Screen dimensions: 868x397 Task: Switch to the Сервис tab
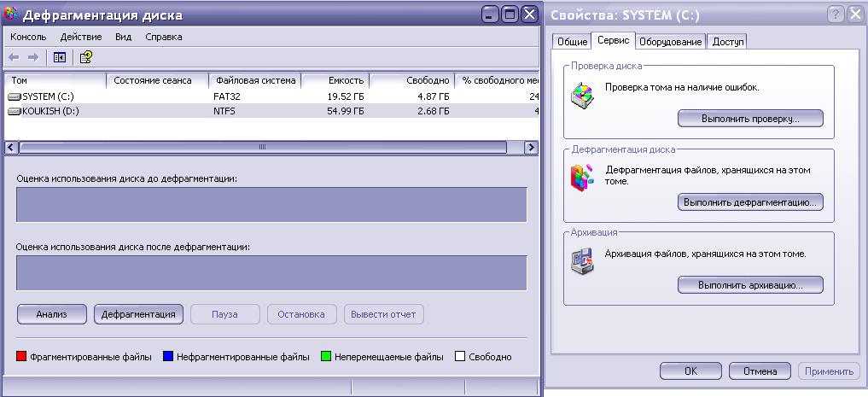[614, 40]
